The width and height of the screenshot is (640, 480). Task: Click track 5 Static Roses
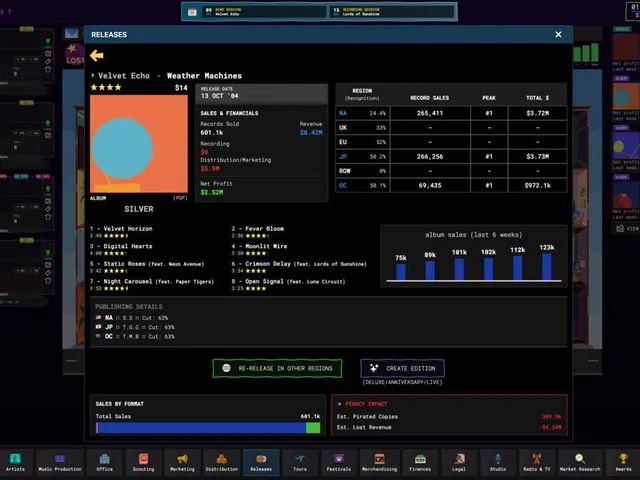click(147, 267)
